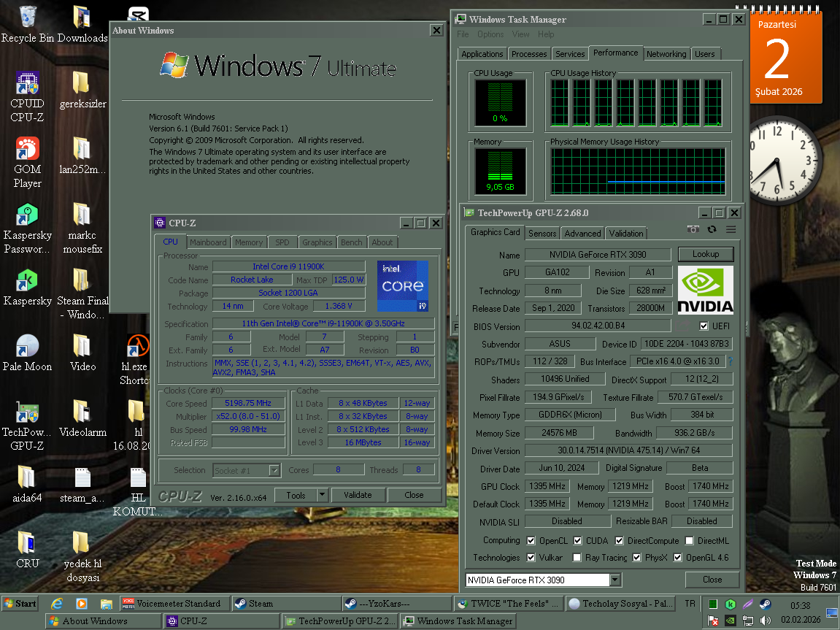Open the Video folder on desktop
The height and width of the screenshot is (630, 840).
click(x=82, y=353)
